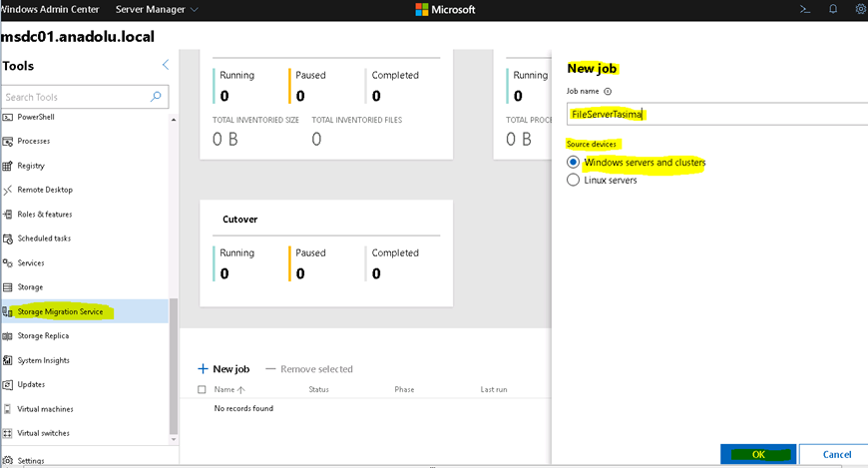The image size is (868, 468).
Task: Click the Job name text field
Action: click(717, 114)
